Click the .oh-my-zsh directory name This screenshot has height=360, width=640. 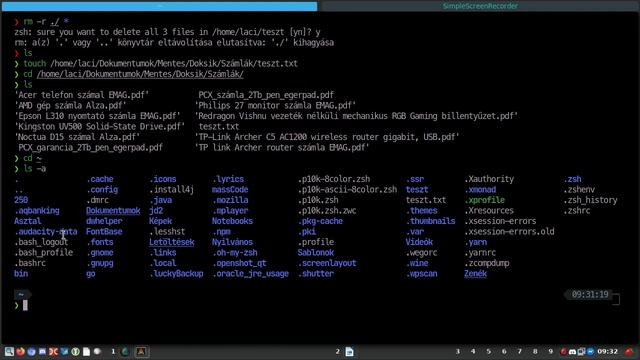235,253
